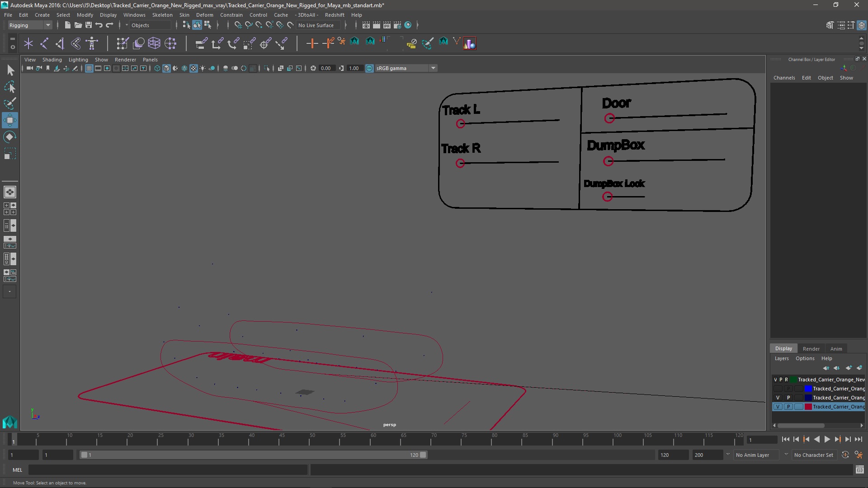
Task: Click the Locator shelf icon
Action: (x=28, y=43)
